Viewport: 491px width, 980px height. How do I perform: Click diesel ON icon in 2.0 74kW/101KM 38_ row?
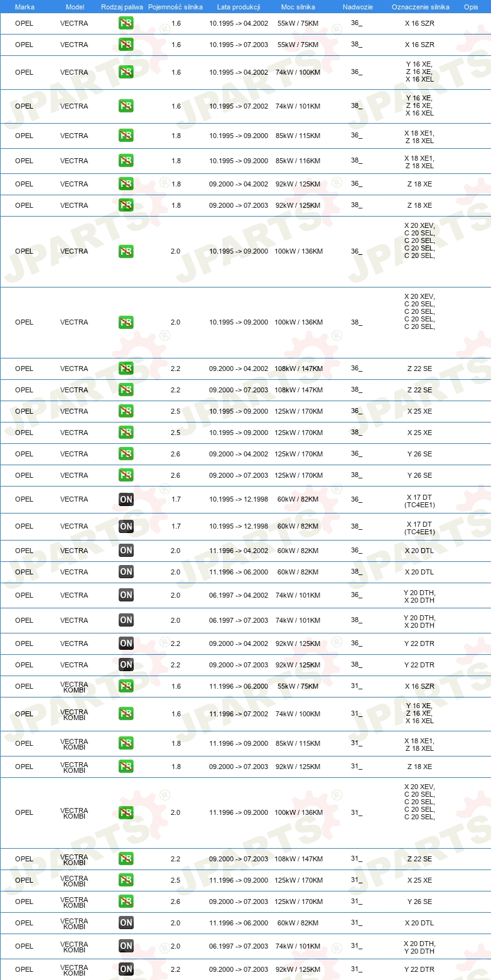(x=126, y=620)
